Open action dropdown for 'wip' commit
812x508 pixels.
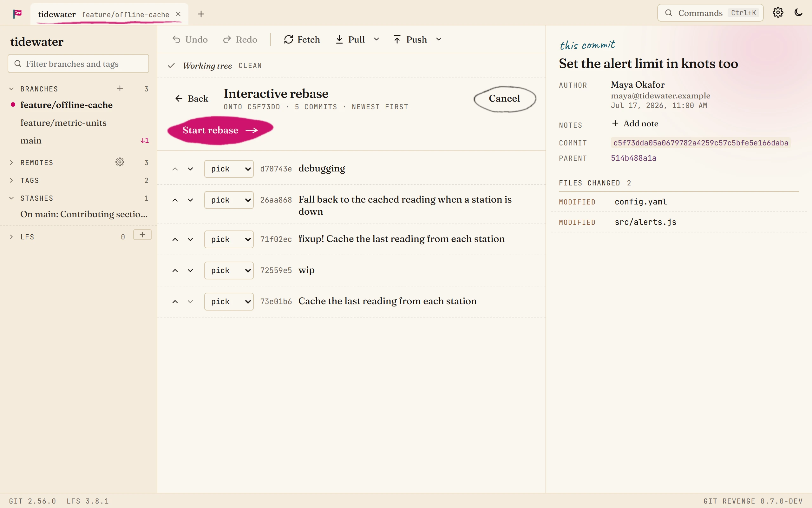coord(229,271)
